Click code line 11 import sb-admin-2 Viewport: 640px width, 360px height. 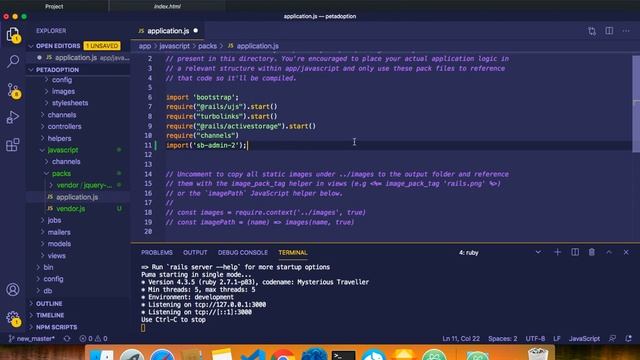206,145
